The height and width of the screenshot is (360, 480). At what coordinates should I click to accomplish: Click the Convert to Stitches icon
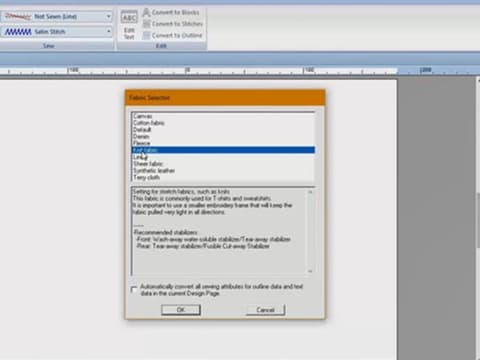146,24
